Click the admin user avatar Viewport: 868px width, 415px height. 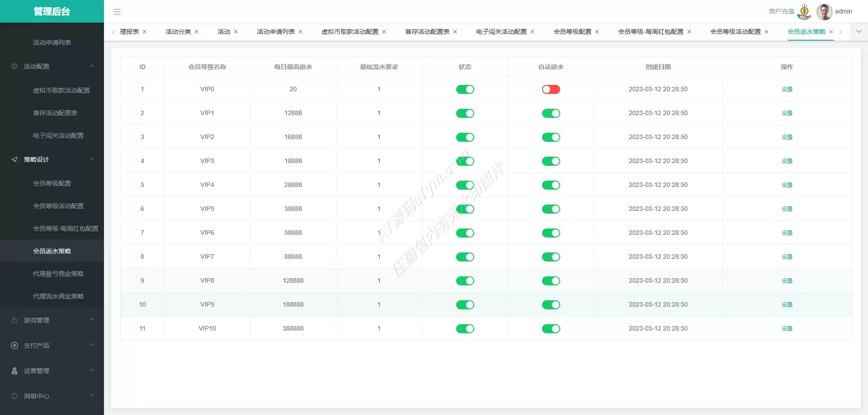click(x=824, y=12)
